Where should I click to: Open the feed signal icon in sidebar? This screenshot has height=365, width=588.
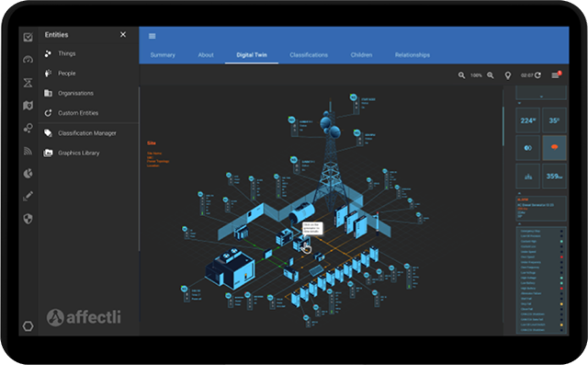[28, 151]
